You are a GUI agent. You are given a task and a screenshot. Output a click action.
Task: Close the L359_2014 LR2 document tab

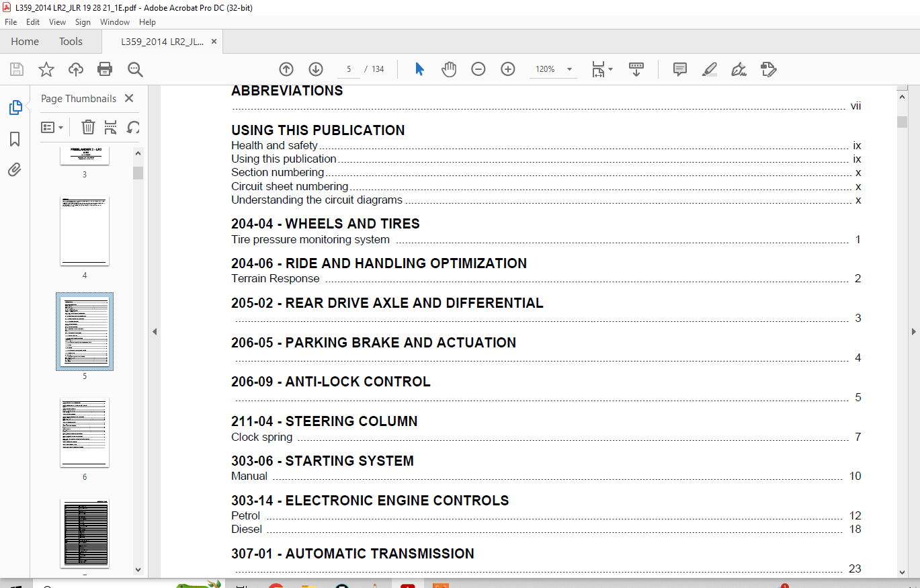214,42
